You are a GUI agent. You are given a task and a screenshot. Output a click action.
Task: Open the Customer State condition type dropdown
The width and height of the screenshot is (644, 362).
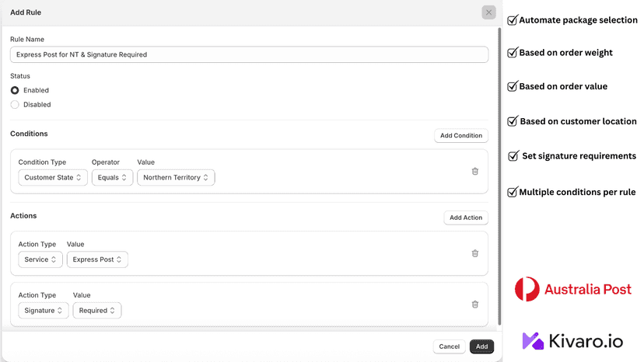[53, 177]
